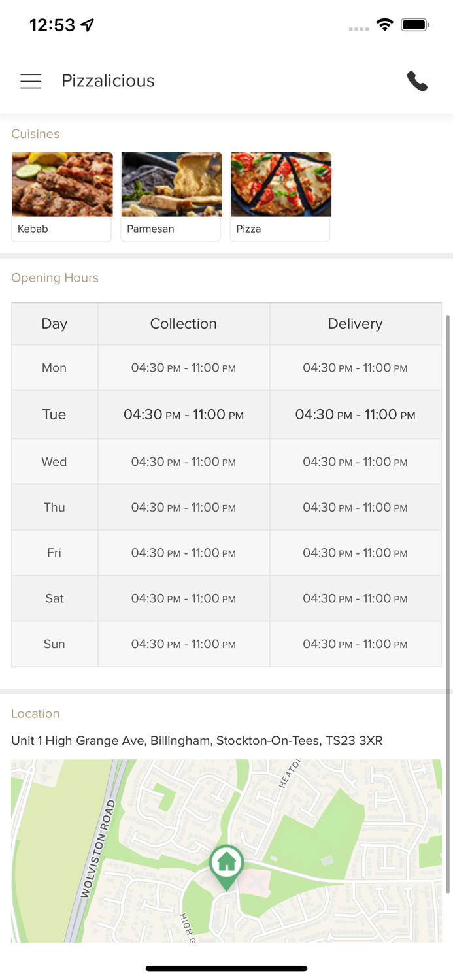Open the hamburger menu
Viewport: 453px width, 980px height.
click(x=31, y=81)
